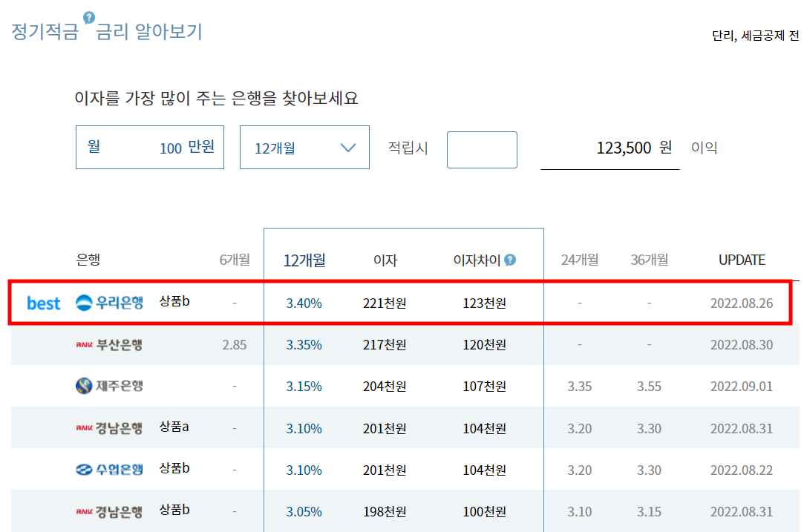Click the 이자 column header
Viewport: 804px width, 532px height.
pos(385,260)
